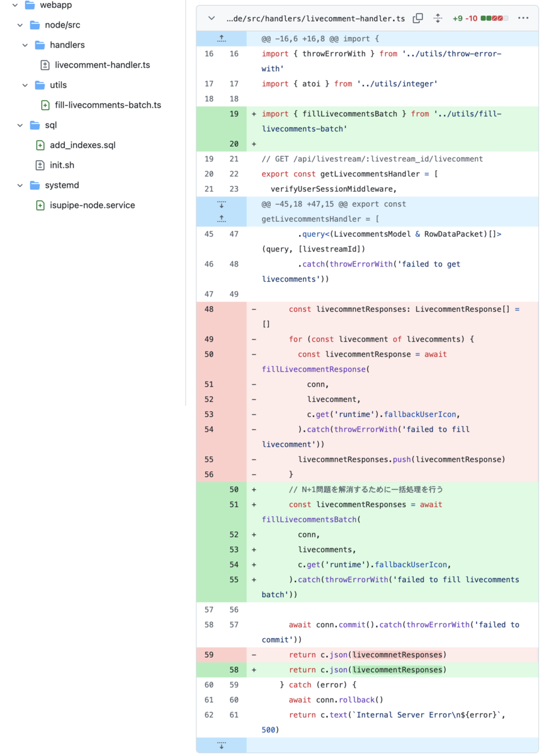
Task: Open add_indexes.sql in the file tree
Action: point(82,146)
